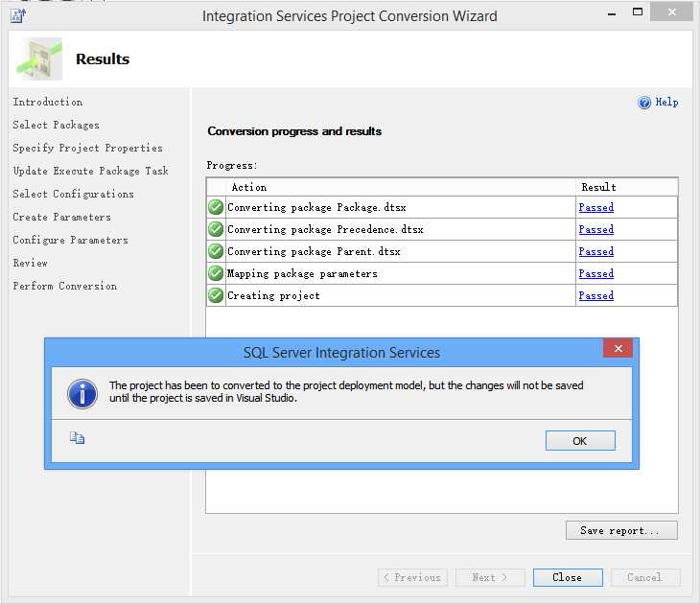This screenshot has width=700, height=604.
Task: Close the SQL Server Integration Services dialog
Action: [618, 349]
